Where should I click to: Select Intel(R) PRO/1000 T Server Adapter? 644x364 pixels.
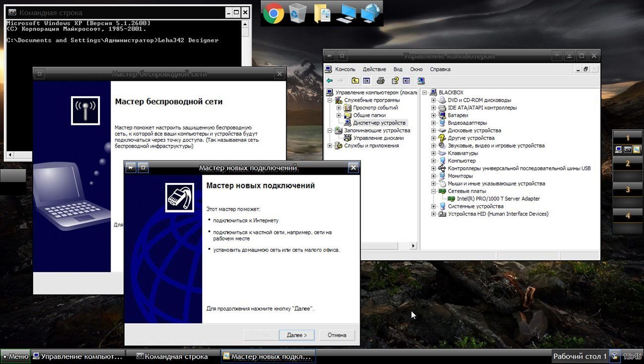click(x=498, y=199)
